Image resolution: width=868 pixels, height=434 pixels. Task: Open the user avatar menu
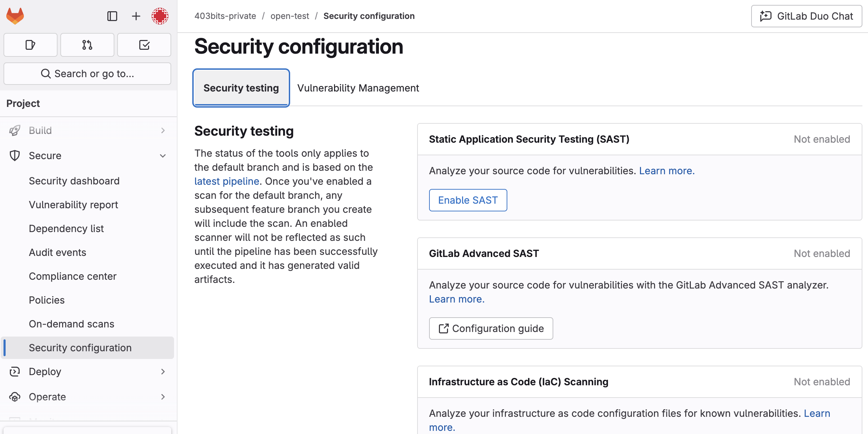point(160,16)
